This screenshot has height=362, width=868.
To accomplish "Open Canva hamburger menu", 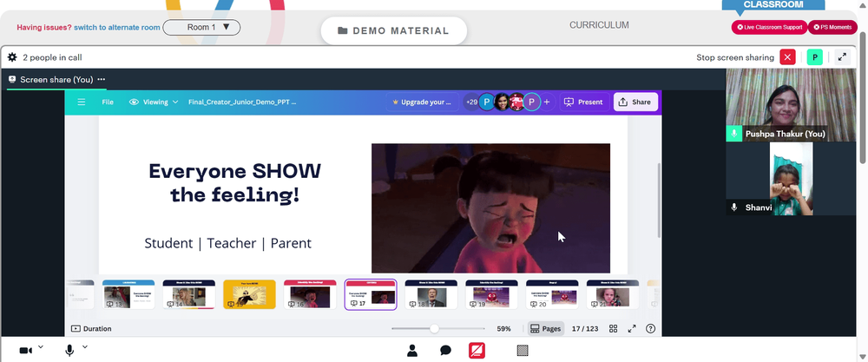I will (x=82, y=102).
